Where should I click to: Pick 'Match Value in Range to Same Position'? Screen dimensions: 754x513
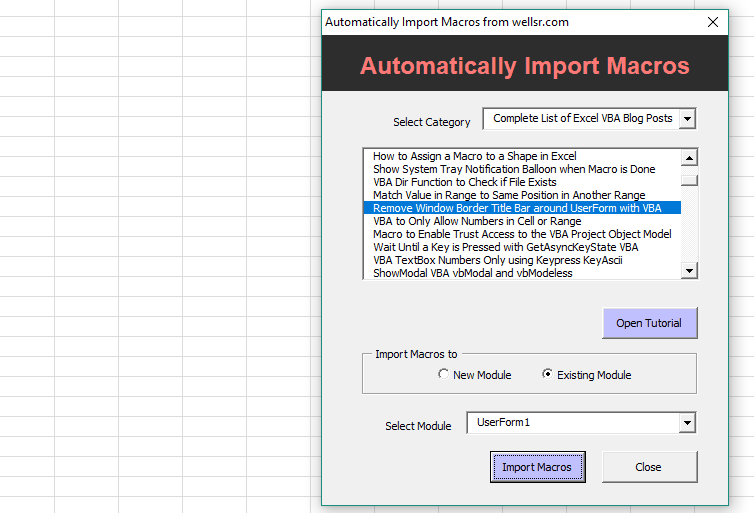tap(509, 195)
